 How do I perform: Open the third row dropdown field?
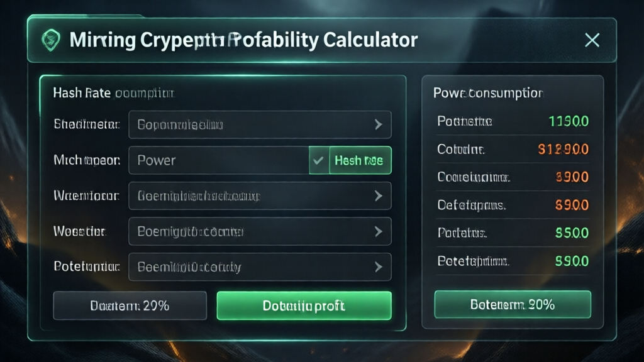pos(252,196)
